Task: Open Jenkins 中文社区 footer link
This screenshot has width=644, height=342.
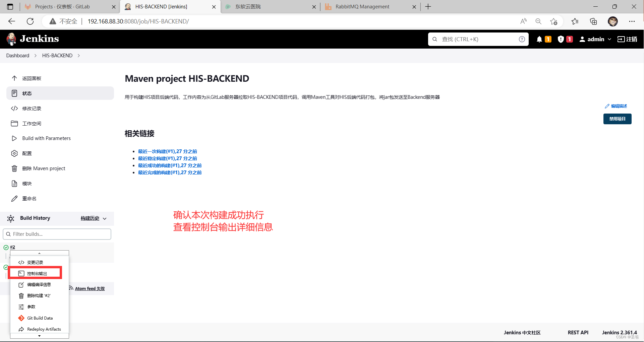Action: pyautogui.click(x=522, y=333)
